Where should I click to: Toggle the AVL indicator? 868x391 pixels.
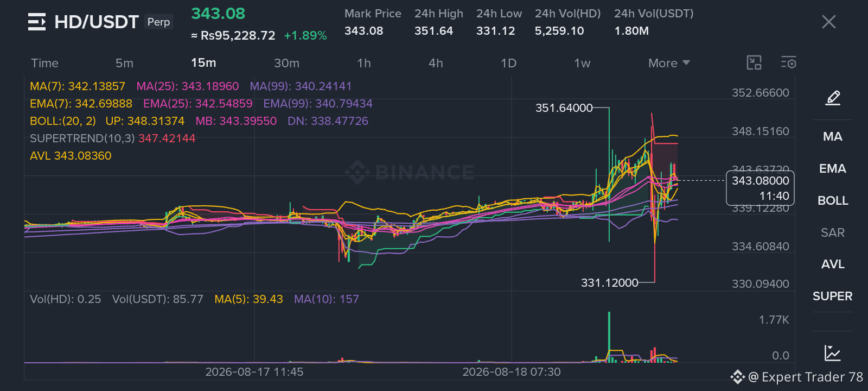click(833, 264)
